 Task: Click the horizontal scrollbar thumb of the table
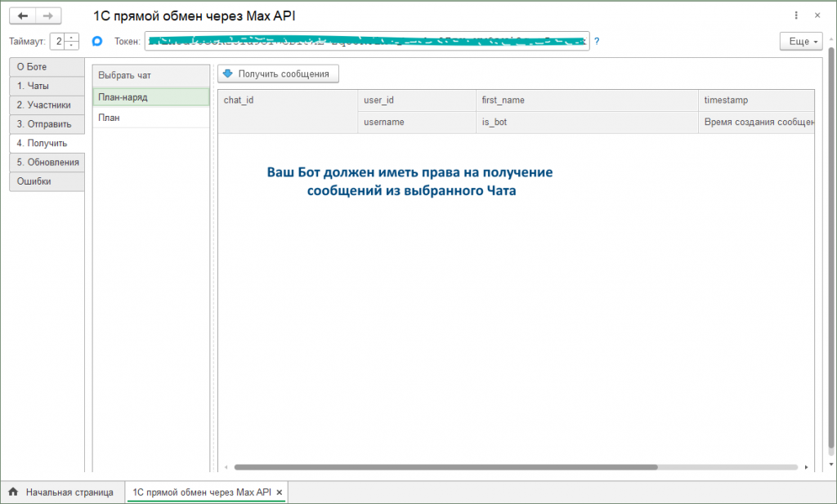[x=445, y=467]
